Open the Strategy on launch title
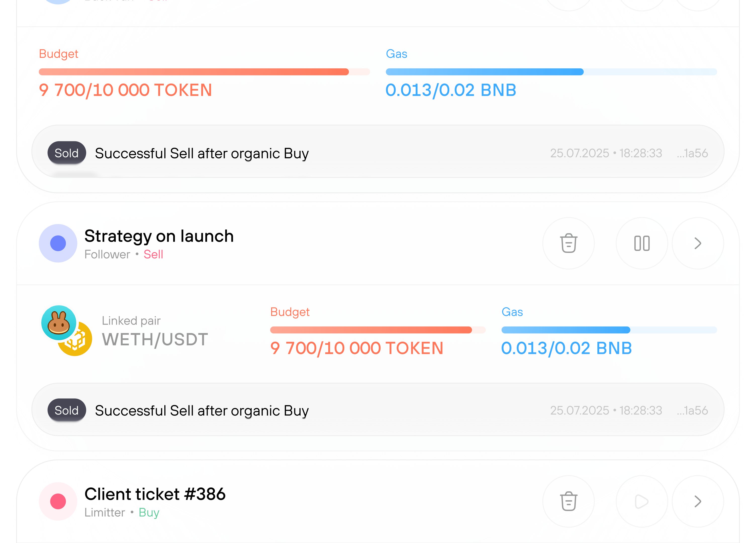 pos(159,236)
